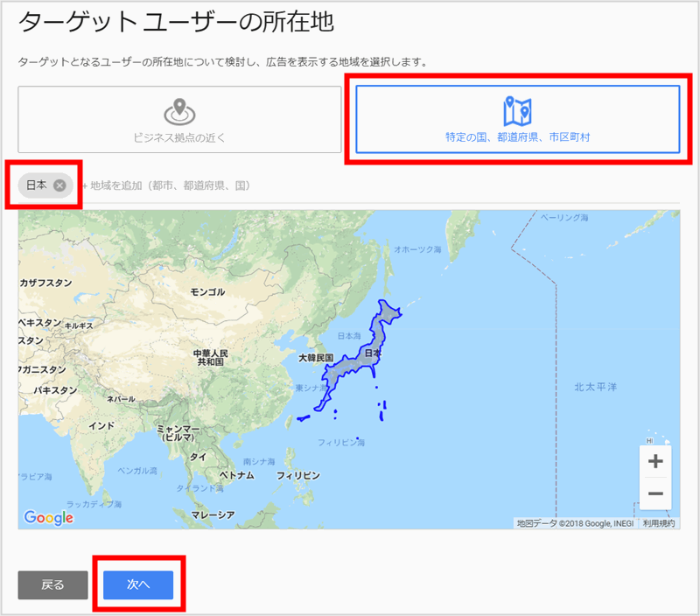This screenshot has width=700, height=616.
Task: Click フィリピン海 label on the map
Action: [x=341, y=443]
